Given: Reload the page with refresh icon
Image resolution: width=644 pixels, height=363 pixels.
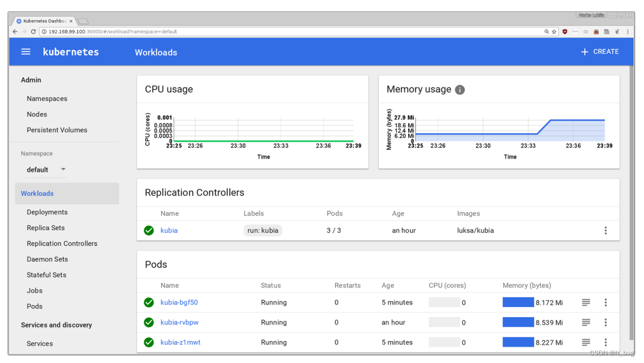Looking at the screenshot, I should 33,31.
